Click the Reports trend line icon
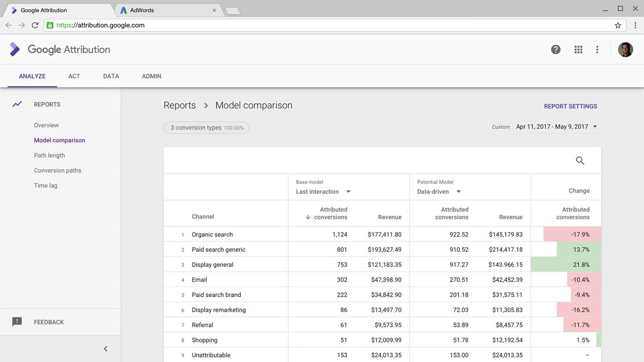The image size is (644, 362). (17, 104)
